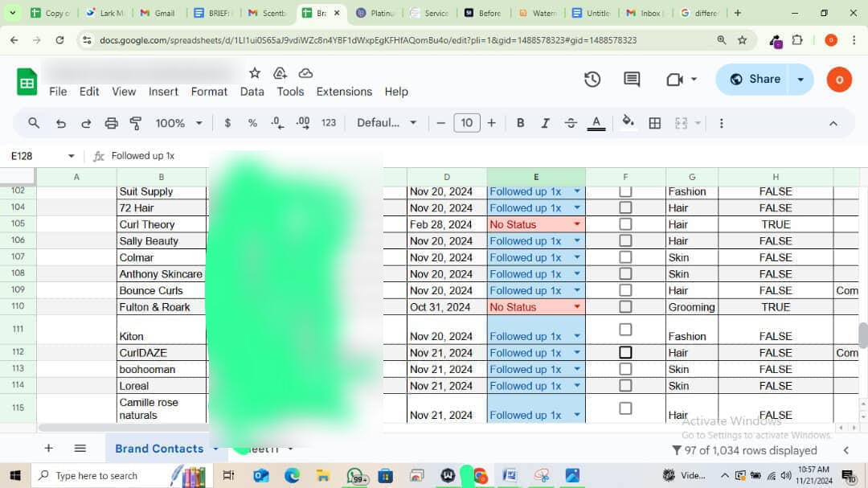The height and width of the screenshot is (488, 868).
Task: Apply strikethrough formatting
Action: [x=571, y=123]
